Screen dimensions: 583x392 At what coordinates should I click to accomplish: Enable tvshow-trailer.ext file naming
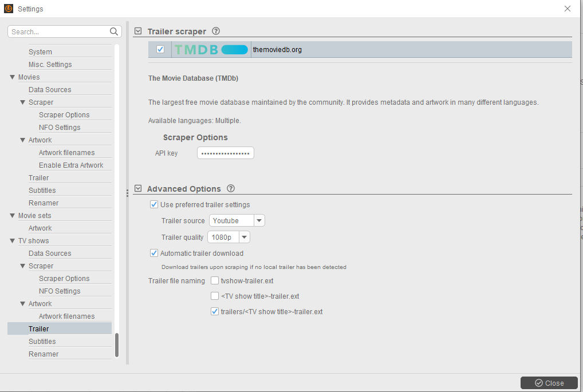coord(215,280)
